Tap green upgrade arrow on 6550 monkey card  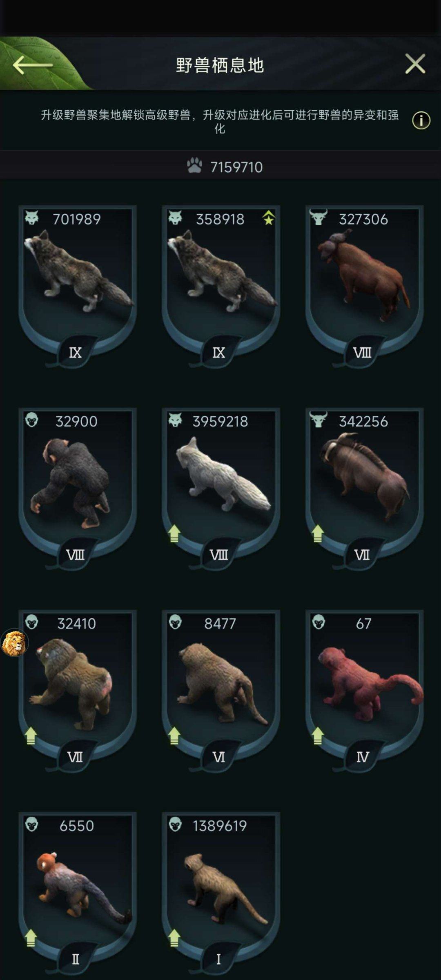(31, 938)
